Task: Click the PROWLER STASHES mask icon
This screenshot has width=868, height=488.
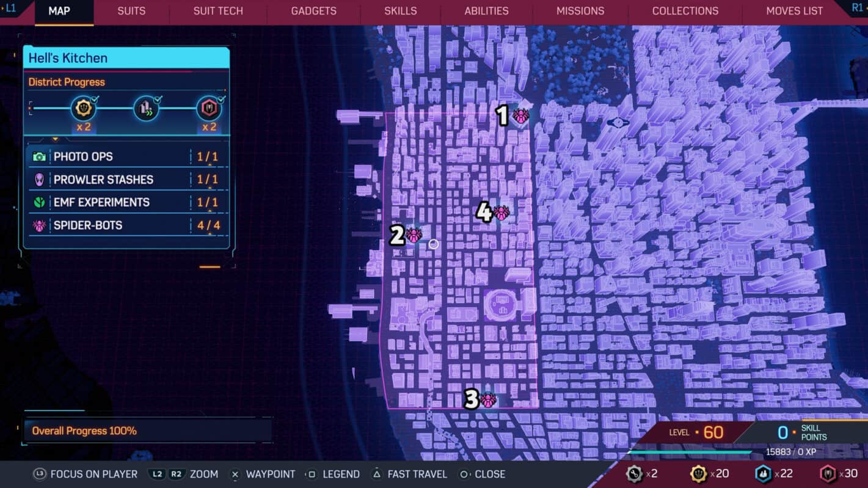Action: coord(39,180)
